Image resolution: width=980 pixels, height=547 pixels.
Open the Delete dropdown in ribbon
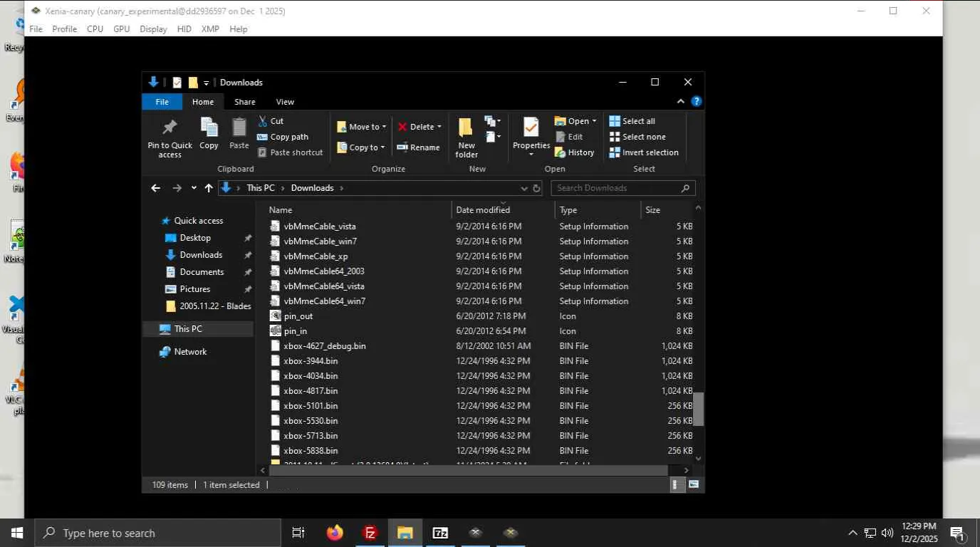pos(419,127)
